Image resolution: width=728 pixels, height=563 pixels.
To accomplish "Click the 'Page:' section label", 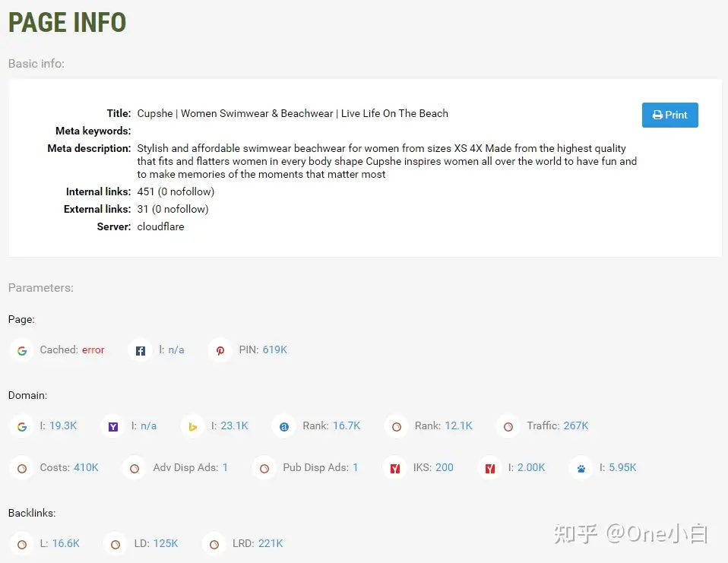I will (x=21, y=319).
